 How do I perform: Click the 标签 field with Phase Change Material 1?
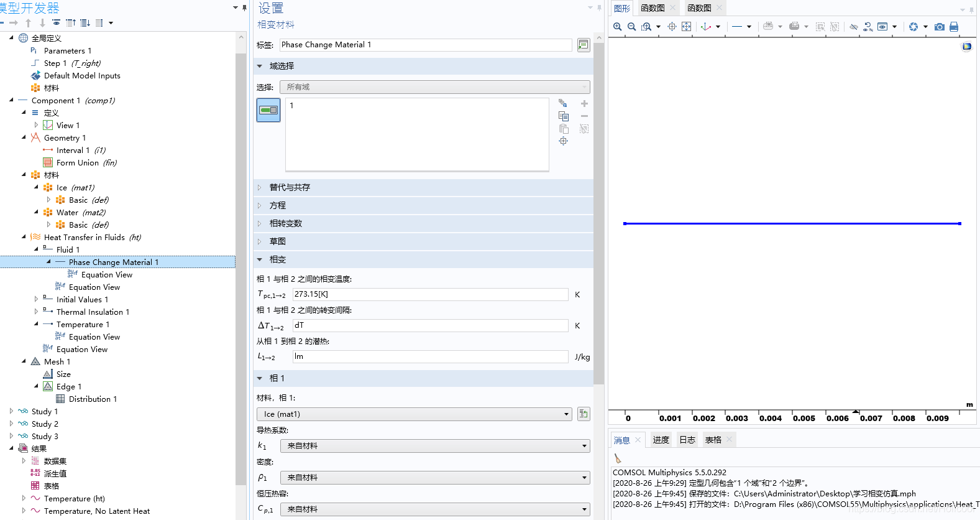tap(426, 45)
